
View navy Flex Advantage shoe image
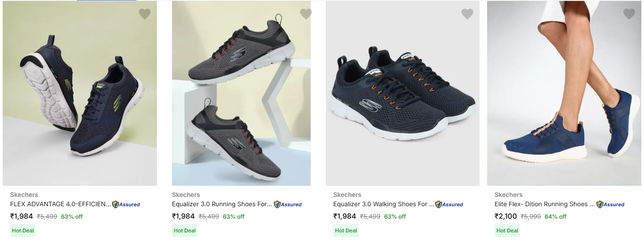click(x=80, y=93)
